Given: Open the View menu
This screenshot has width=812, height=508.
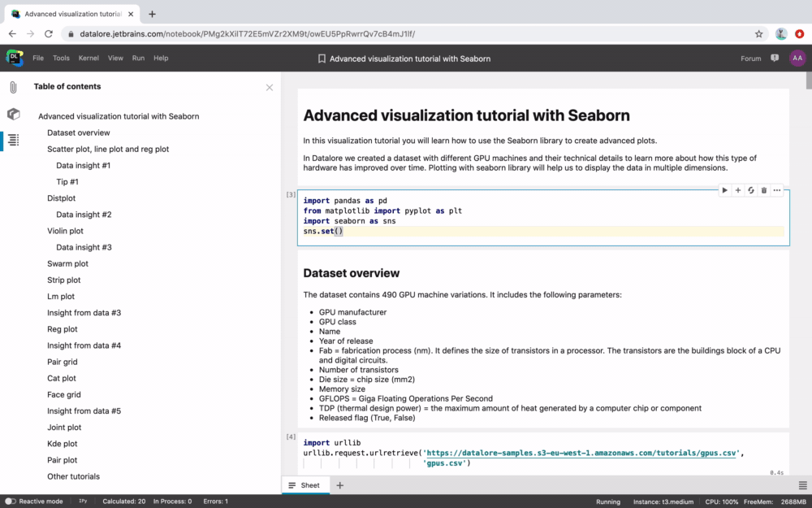Looking at the screenshot, I should coord(115,58).
